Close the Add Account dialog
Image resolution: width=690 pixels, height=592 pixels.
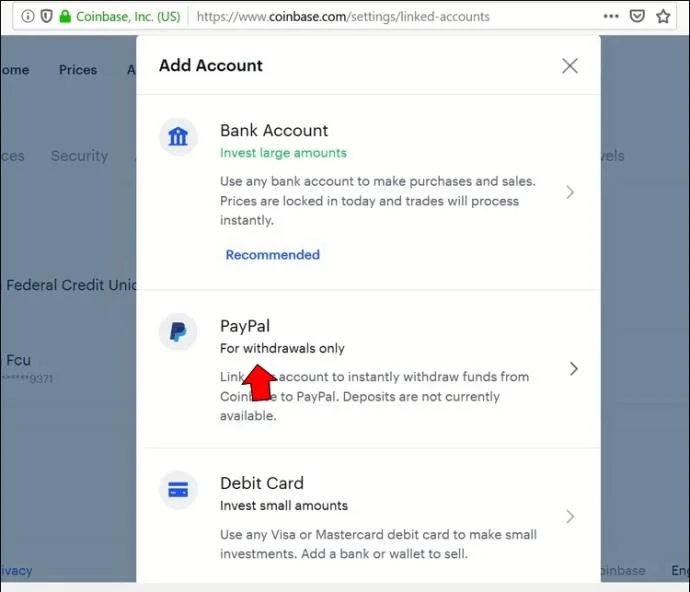[x=569, y=66]
